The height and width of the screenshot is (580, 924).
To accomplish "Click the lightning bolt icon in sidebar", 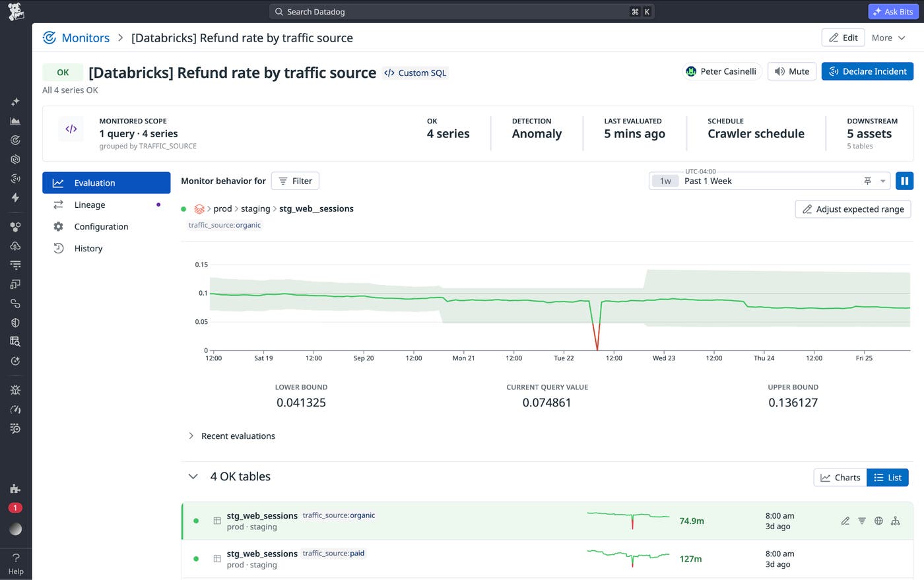I will (15, 197).
